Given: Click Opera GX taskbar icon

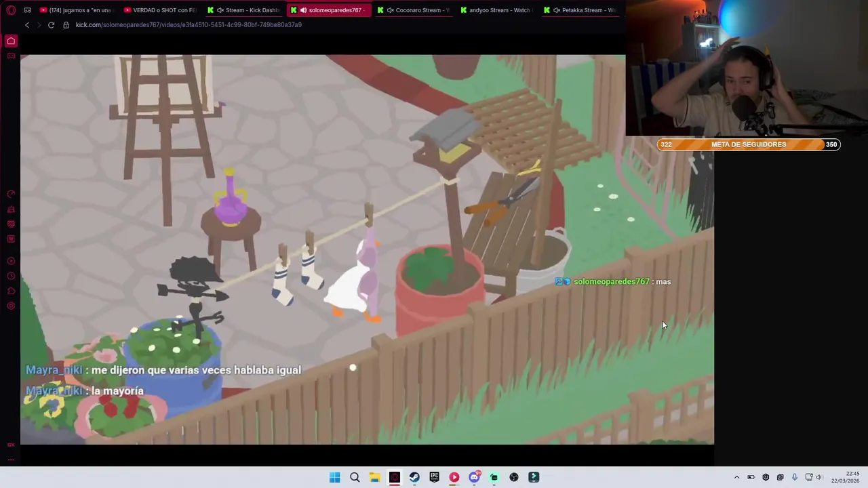Looking at the screenshot, I should (395, 477).
